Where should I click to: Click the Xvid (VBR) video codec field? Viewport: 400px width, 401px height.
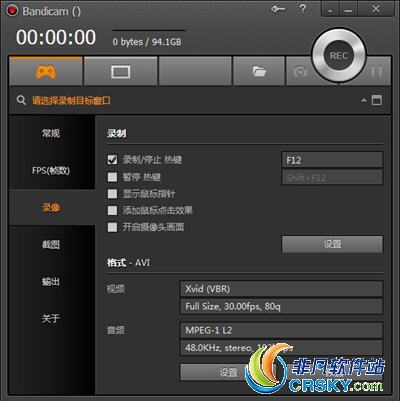(x=281, y=289)
